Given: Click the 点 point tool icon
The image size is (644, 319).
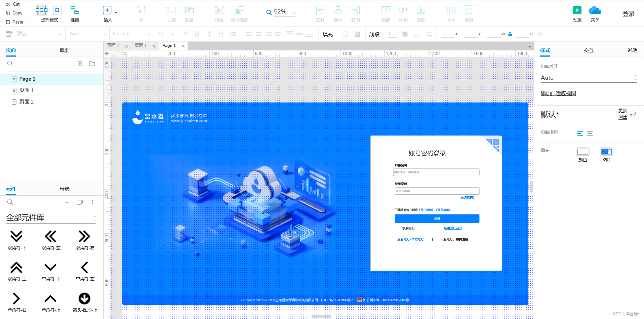Looking at the screenshot, I should (x=141, y=10).
